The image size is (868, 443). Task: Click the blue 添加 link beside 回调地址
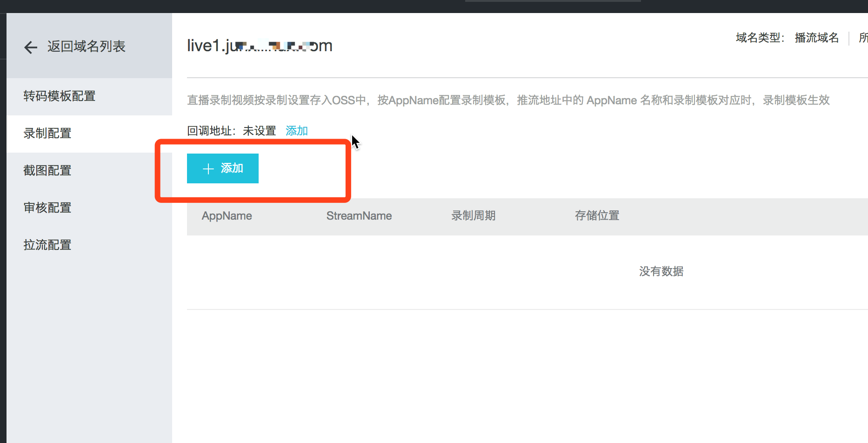tap(297, 131)
